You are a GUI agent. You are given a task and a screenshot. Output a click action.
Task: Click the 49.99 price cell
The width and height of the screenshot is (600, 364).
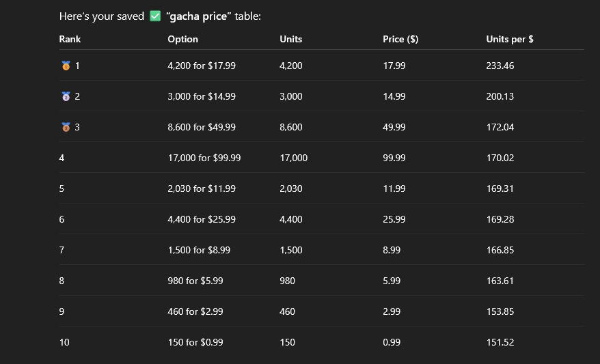[394, 127]
